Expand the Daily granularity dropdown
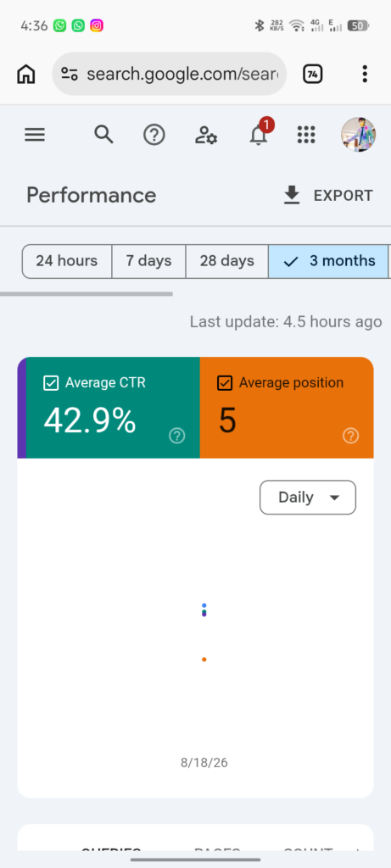Viewport: 391px width, 868px height. [x=308, y=497]
